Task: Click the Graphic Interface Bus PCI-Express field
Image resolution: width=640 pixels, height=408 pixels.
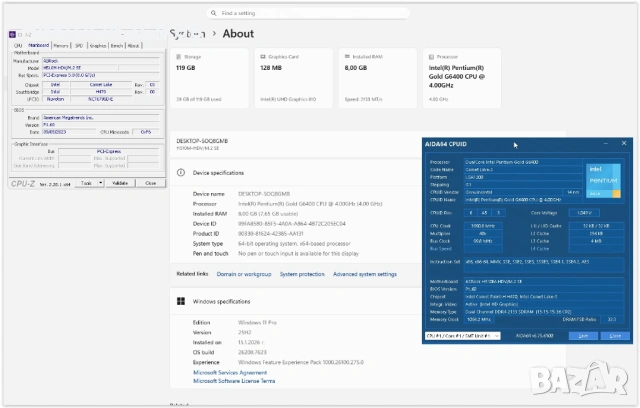Action: 109,151
